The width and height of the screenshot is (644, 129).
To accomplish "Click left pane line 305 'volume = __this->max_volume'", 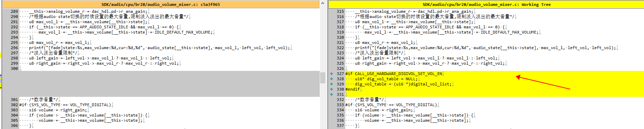I will 90,120.
